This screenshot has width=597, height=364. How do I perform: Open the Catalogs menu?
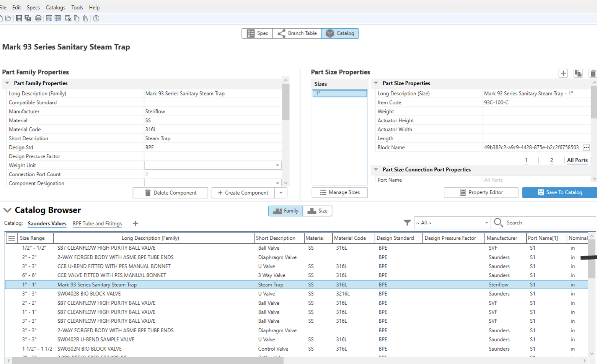point(55,7)
